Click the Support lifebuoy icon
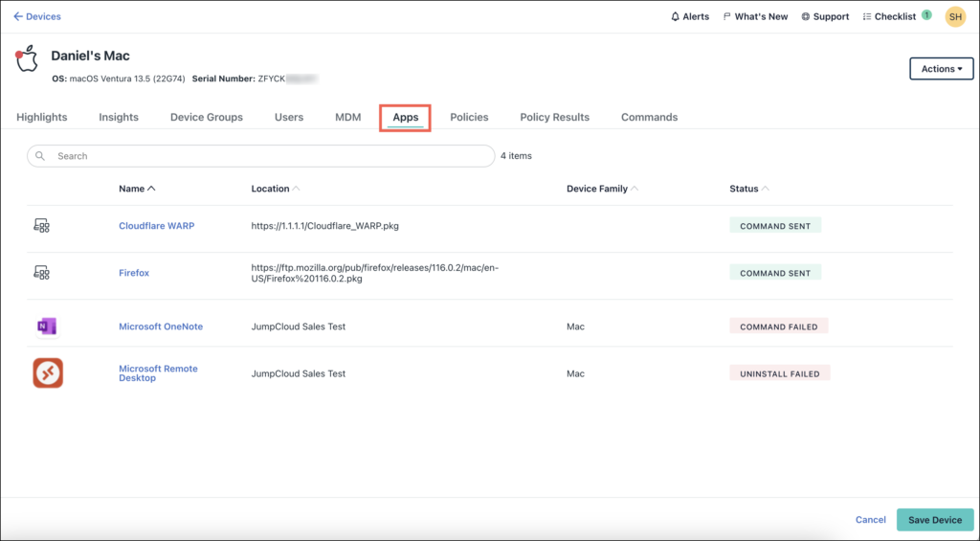The height and width of the screenshot is (541, 980). click(x=806, y=16)
